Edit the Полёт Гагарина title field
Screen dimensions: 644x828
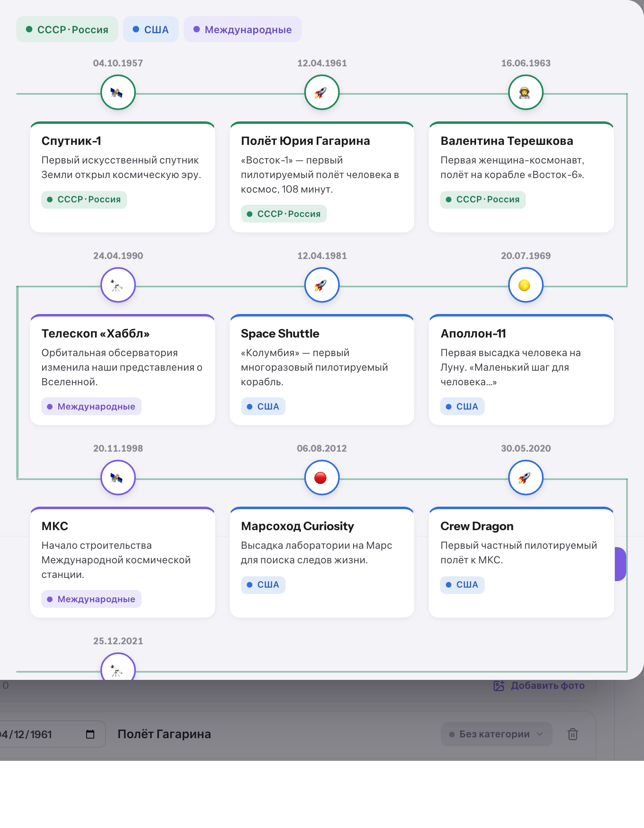pos(164,734)
